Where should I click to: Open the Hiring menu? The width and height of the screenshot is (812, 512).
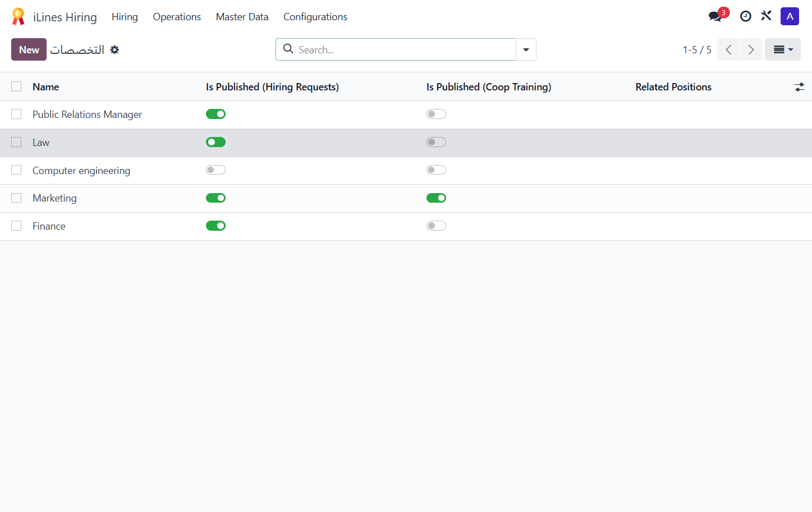pyautogui.click(x=125, y=17)
